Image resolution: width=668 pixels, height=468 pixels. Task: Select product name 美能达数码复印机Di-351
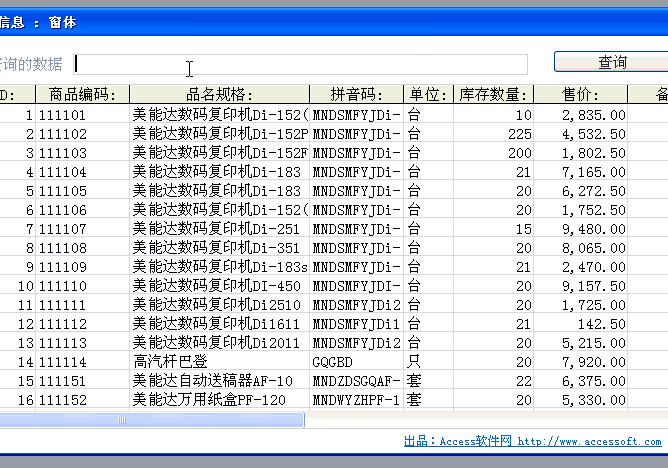[219, 247]
